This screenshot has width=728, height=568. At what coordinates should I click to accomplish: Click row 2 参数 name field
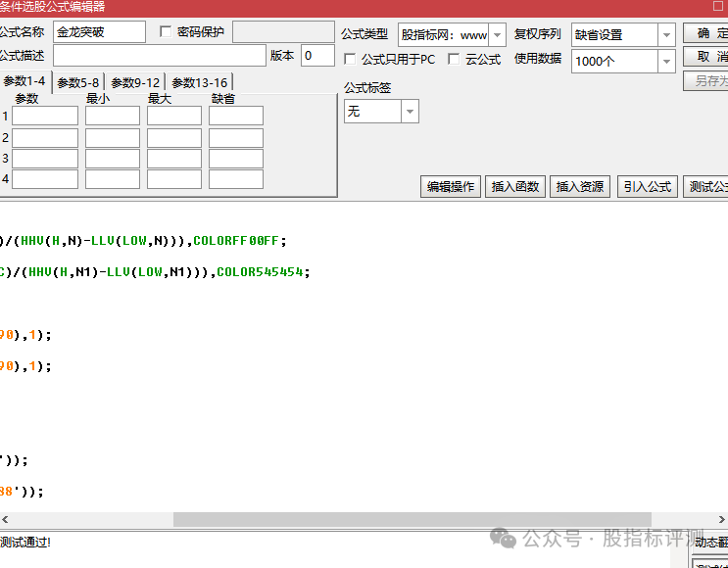[x=45, y=138]
